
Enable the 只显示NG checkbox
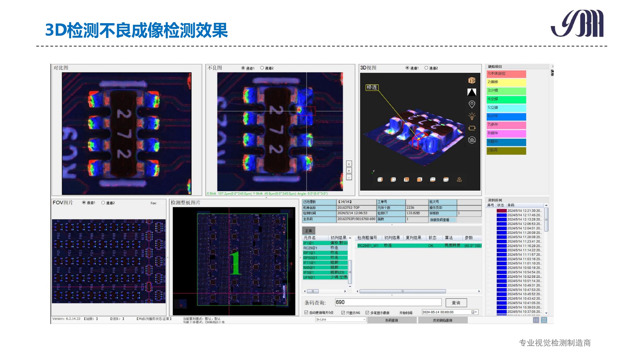[x=343, y=312]
